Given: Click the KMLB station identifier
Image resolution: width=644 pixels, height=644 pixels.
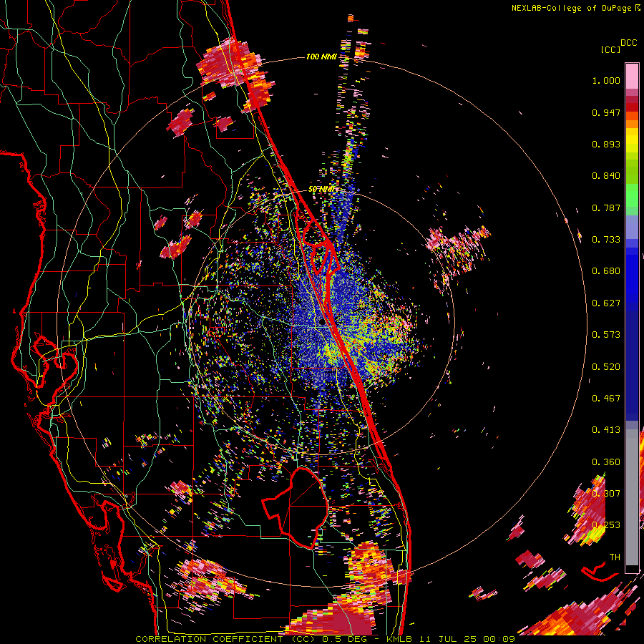Looking at the screenshot, I should click(399, 639).
